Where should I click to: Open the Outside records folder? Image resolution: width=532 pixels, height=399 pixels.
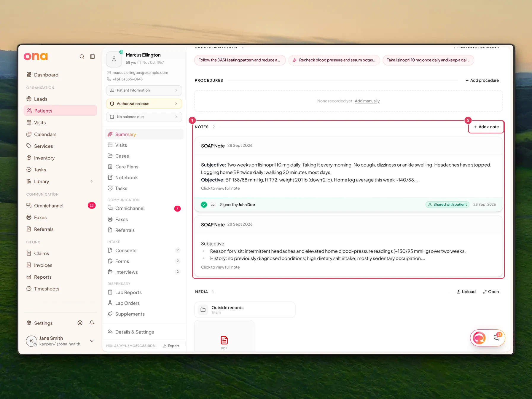pos(245,310)
